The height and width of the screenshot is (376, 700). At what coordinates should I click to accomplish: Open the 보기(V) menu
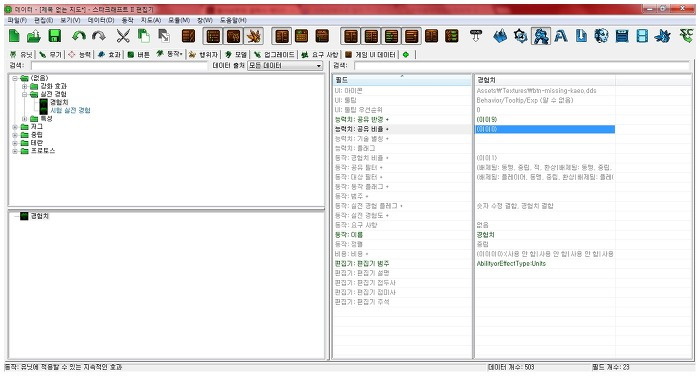click(x=70, y=20)
